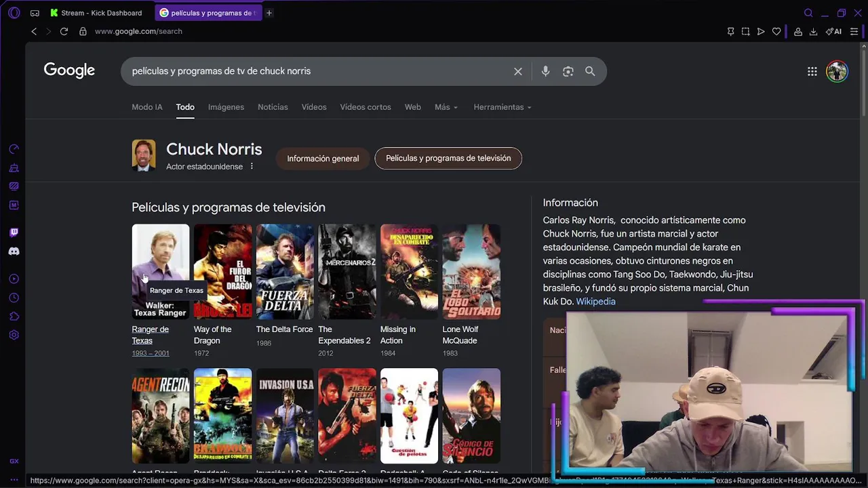Image resolution: width=868 pixels, height=488 pixels.
Task: Open the Opera account profile icon
Action: pyautogui.click(x=798, y=31)
